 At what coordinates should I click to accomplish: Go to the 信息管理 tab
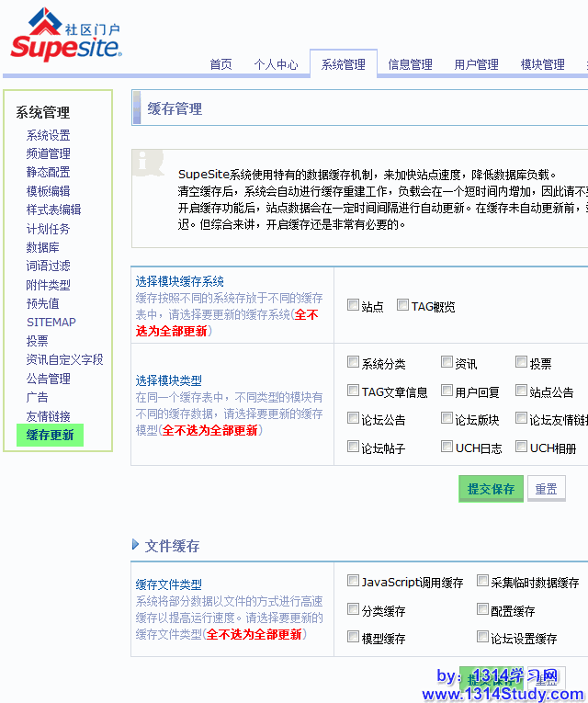pyautogui.click(x=410, y=64)
